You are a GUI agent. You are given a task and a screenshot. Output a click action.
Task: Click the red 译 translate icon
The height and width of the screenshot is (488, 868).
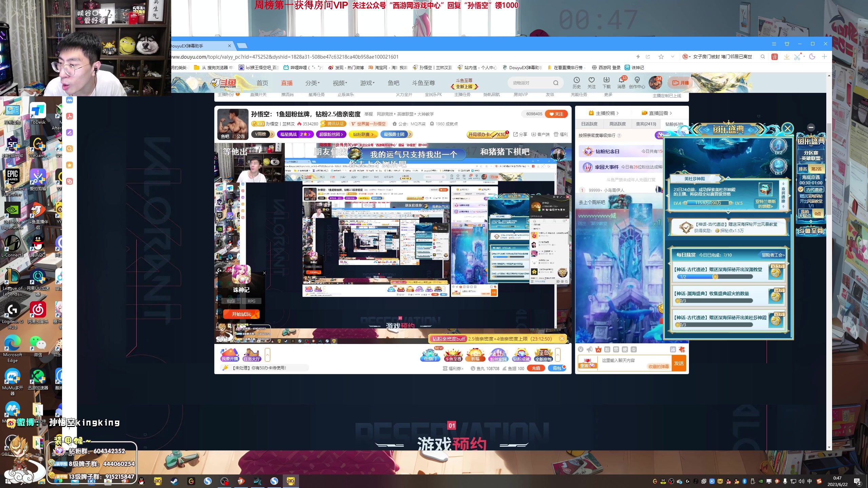tap(774, 57)
